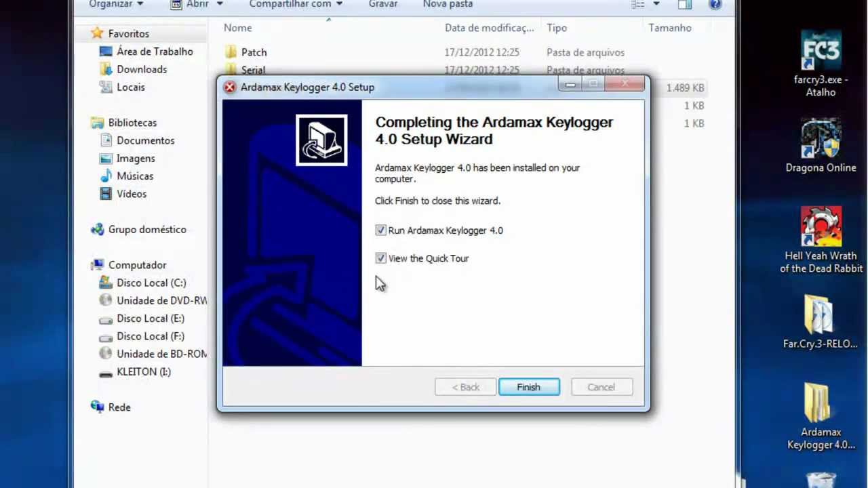Click the change view icon in the toolbar
This screenshot has width=868, height=488.
(x=638, y=4)
